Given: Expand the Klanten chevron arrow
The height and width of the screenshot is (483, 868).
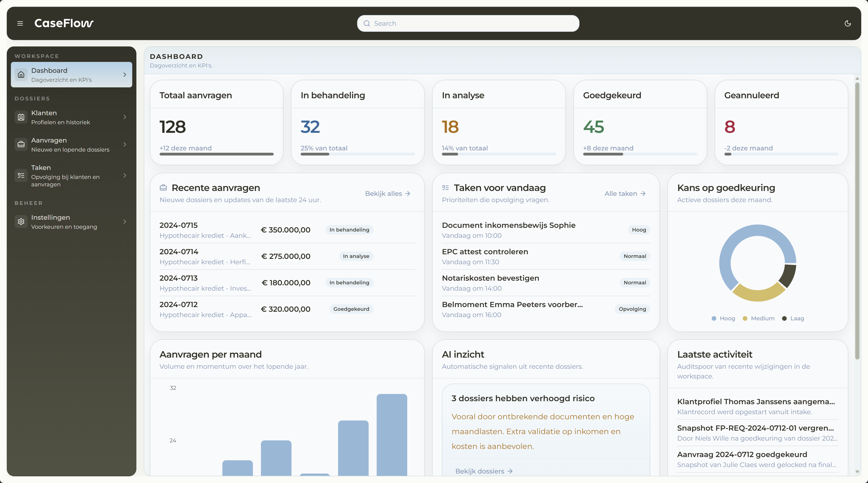Looking at the screenshot, I should pos(125,117).
